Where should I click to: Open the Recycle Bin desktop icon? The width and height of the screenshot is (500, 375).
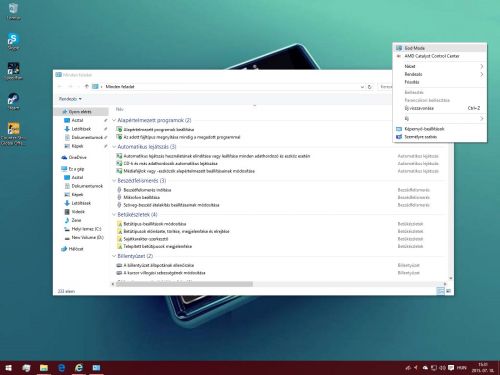point(14,11)
